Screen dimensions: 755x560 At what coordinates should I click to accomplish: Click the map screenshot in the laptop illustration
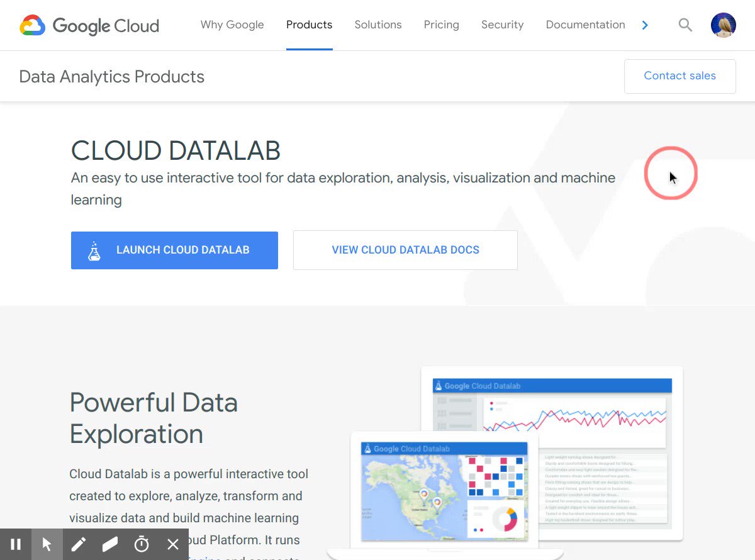[412, 498]
